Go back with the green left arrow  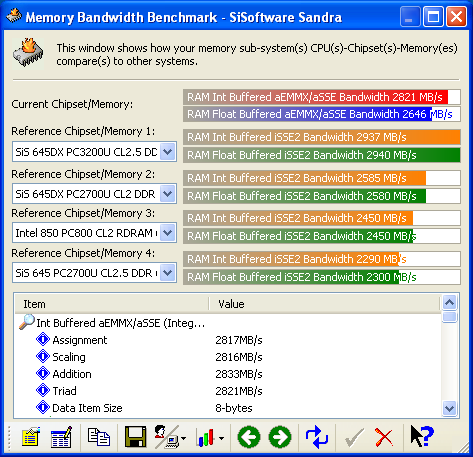tap(249, 437)
